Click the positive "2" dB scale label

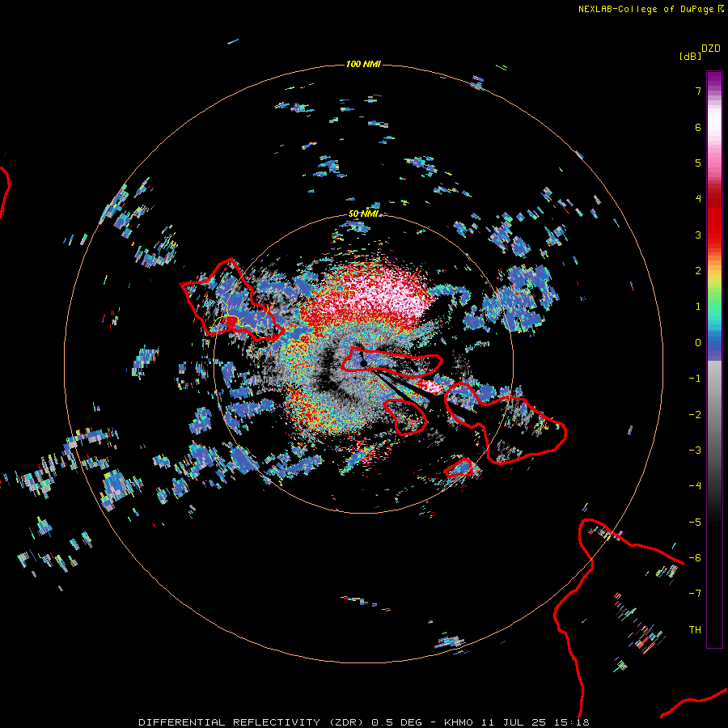[697, 271]
